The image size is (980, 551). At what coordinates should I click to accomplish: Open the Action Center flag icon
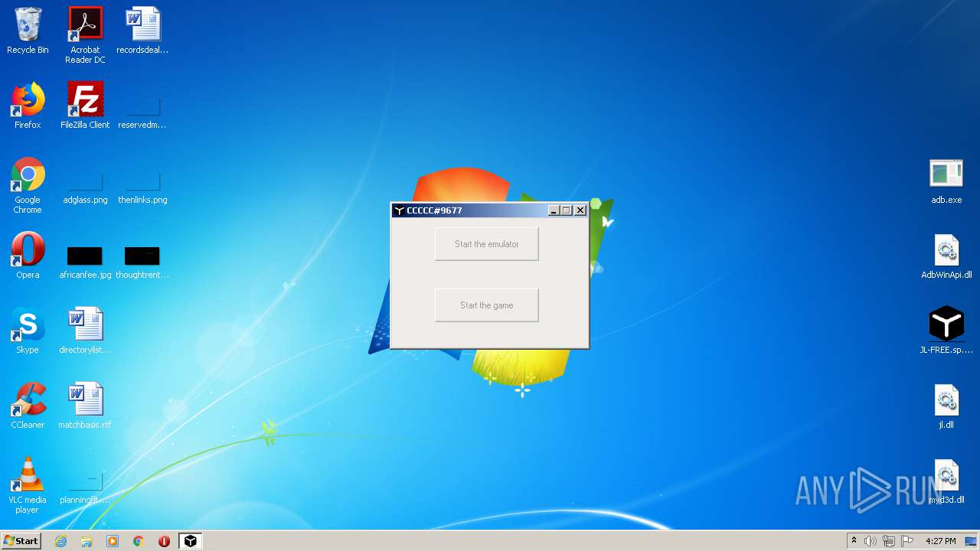coord(907,541)
